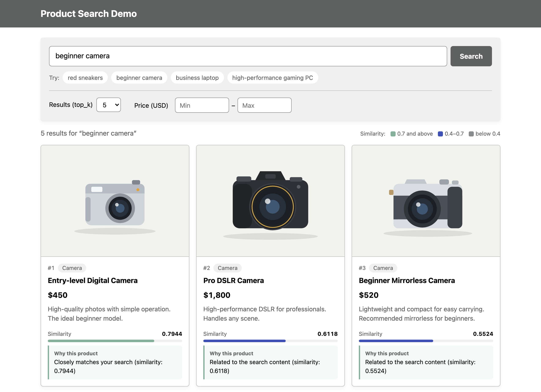
Task: Click the blue 0.4–0.7 legend swatch
Action: tap(440, 134)
